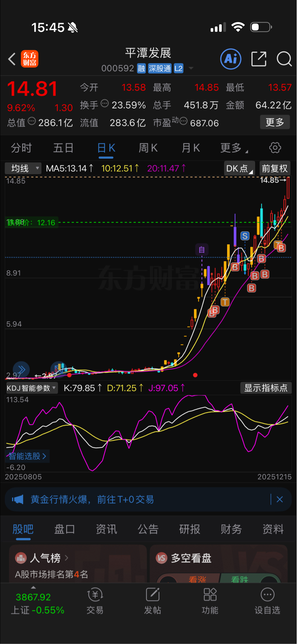Image resolution: width=297 pixels, height=644 pixels.
Task: Switch to the 月K tab
Action: tap(190, 148)
